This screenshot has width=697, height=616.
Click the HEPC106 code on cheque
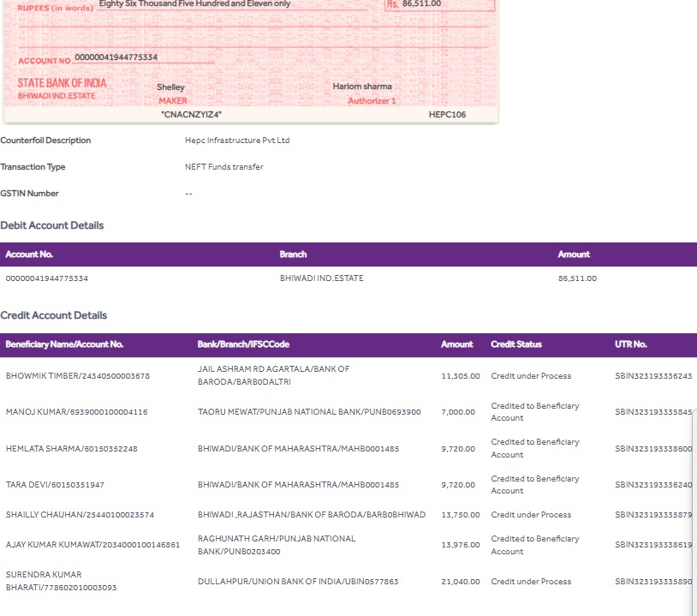tap(447, 114)
